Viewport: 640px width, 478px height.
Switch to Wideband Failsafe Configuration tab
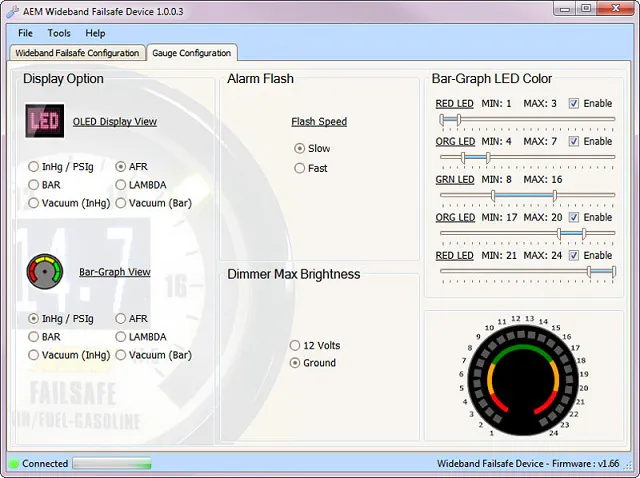[x=77, y=53]
